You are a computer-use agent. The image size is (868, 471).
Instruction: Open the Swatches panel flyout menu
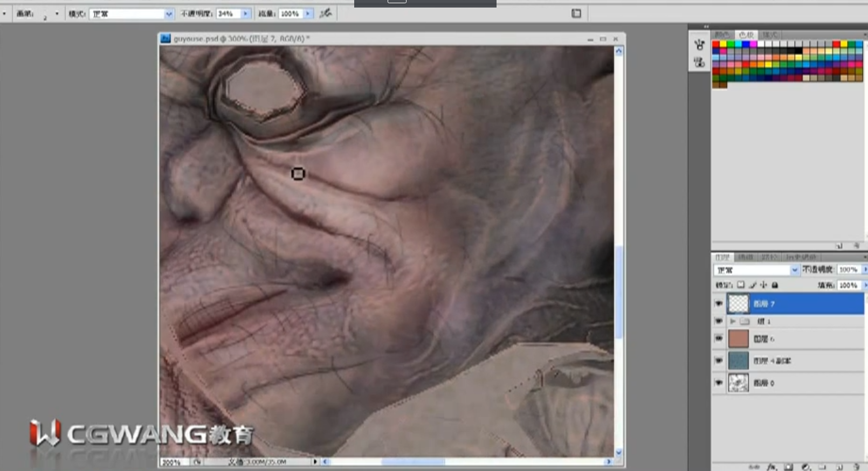coord(864,34)
